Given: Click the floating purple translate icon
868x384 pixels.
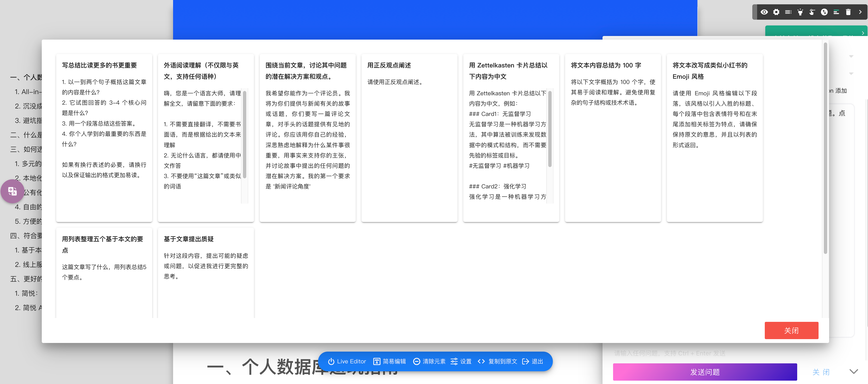Looking at the screenshot, I should (x=12, y=191).
